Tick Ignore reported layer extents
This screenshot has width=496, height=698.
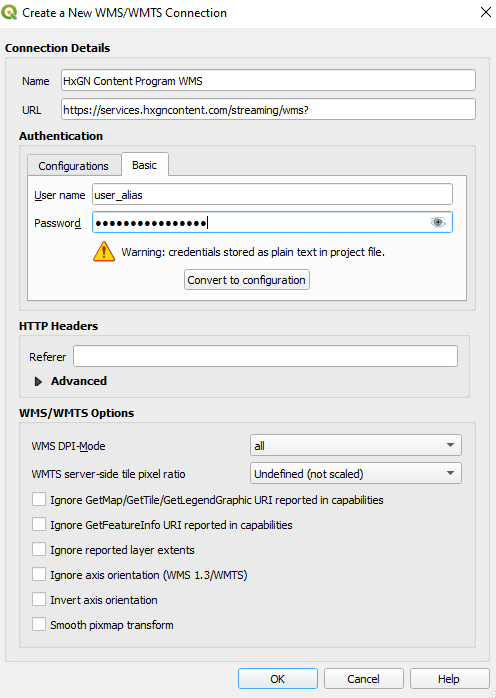[39, 549]
